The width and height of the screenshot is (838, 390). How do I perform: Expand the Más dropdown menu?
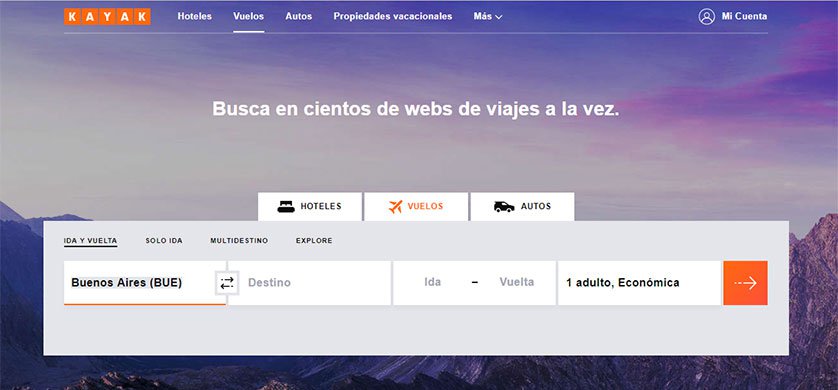[488, 17]
